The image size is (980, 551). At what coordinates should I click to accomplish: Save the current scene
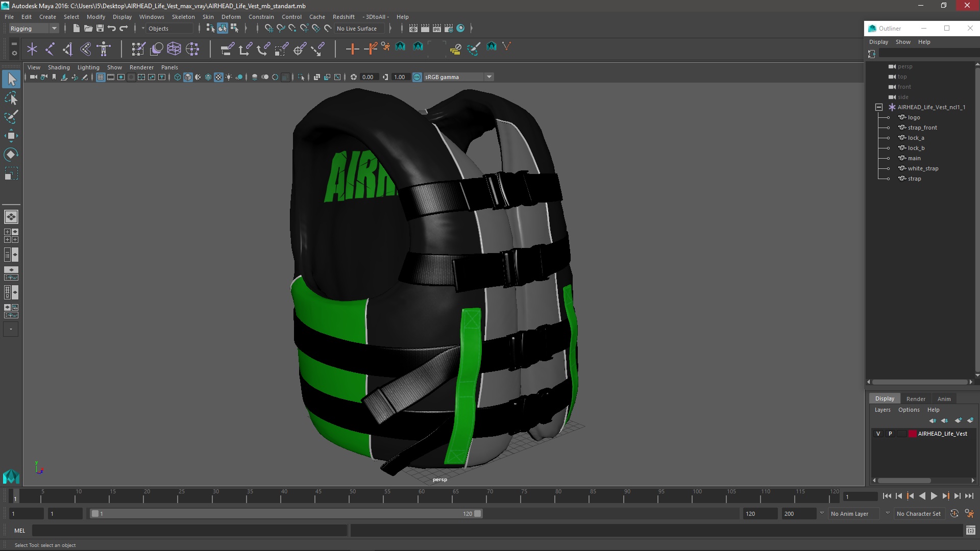[100, 29]
